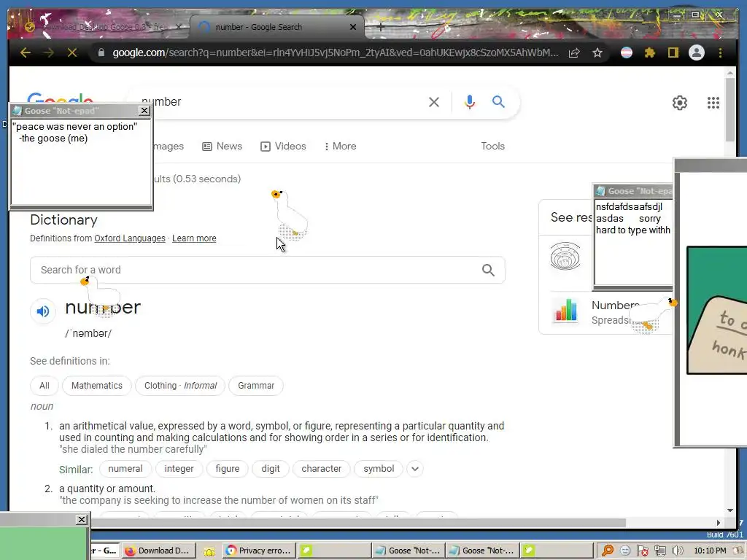Play the pronunciation audio for number
The image size is (747, 560).
43,311
